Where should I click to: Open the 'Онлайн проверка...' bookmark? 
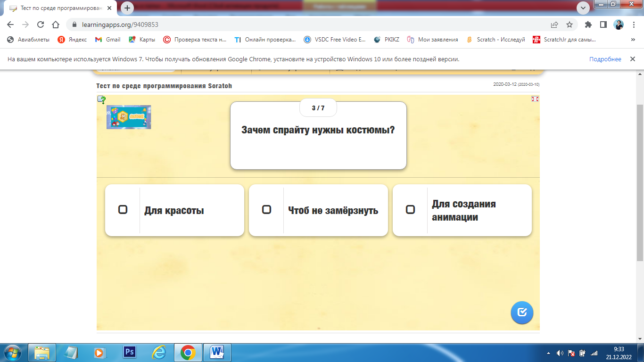point(265,40)
